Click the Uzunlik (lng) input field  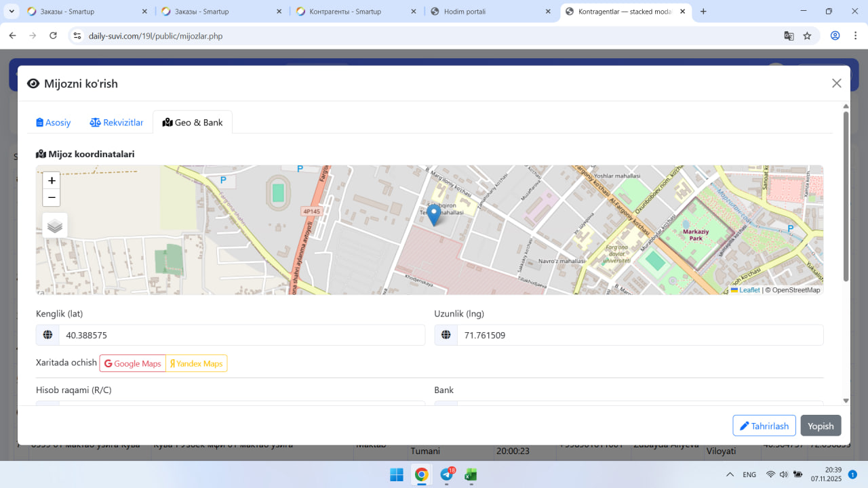tap(639, 335)
